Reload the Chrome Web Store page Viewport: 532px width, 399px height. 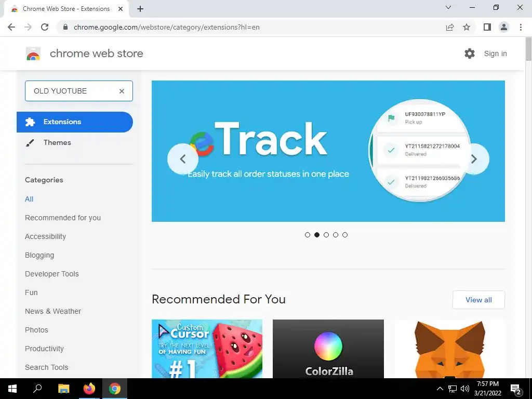click(45, 27)
